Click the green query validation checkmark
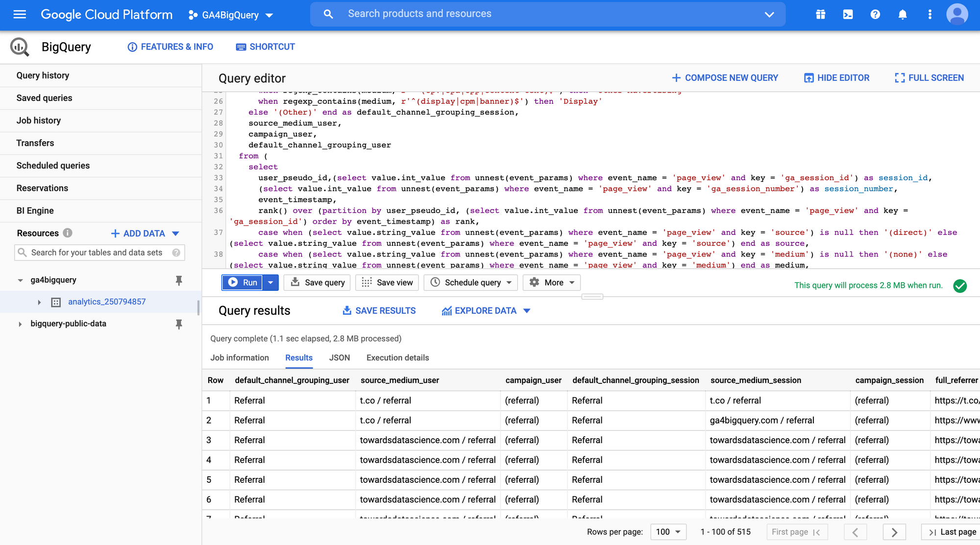The image size is (980, 545). [x=960, y=285]
